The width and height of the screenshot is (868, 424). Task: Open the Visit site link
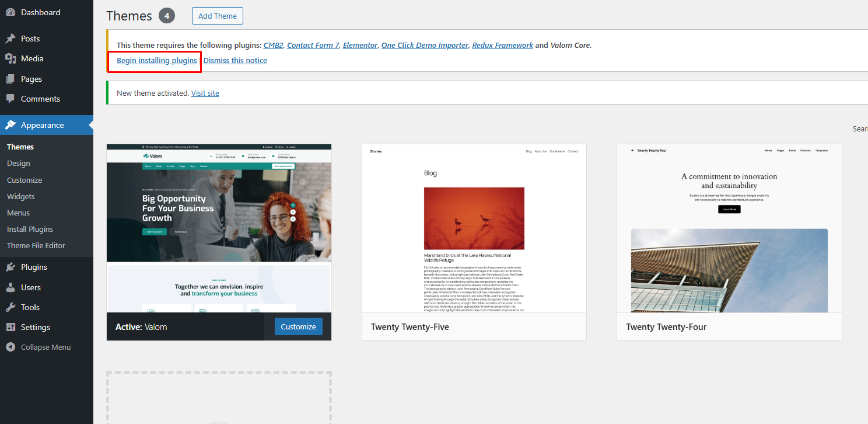click(205, 93)
